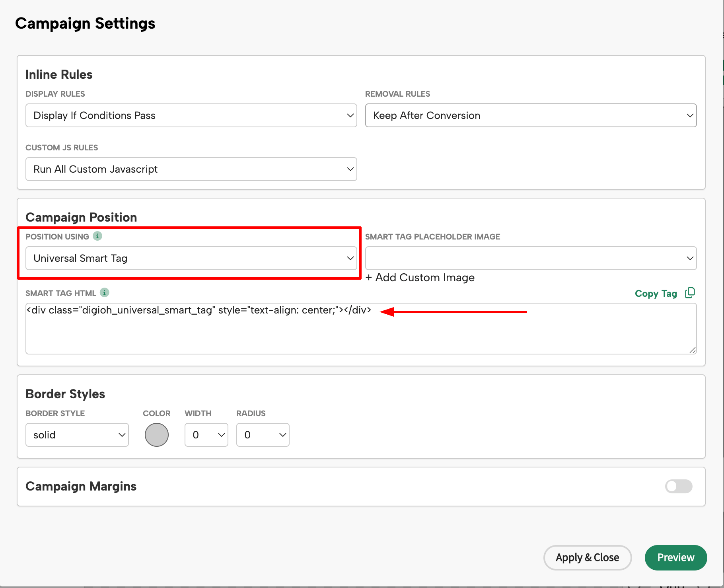The width and height of the screenshot is (724, 588).
Task: Click the Copy Tag link
Action: point(656,293)
